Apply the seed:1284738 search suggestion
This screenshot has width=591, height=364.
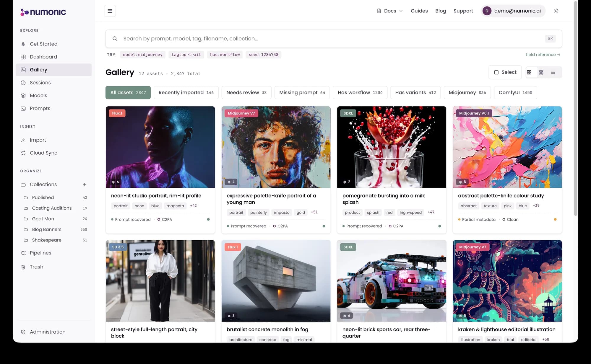(263, 55)
